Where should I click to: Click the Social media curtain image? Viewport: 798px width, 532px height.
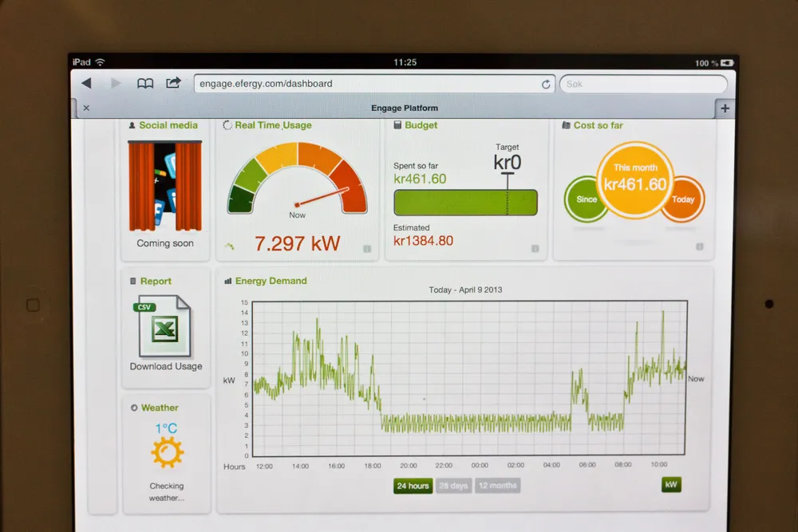pyautogui.click(x=165, y=186)
